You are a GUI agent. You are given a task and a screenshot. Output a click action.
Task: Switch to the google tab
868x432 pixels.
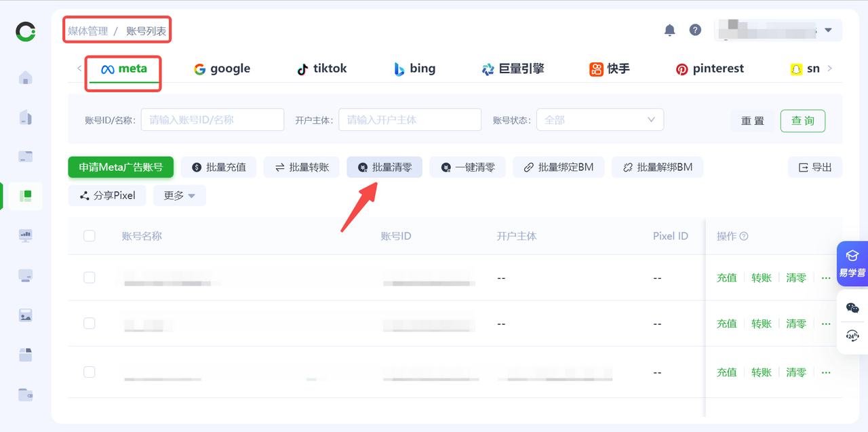[222, 68]
